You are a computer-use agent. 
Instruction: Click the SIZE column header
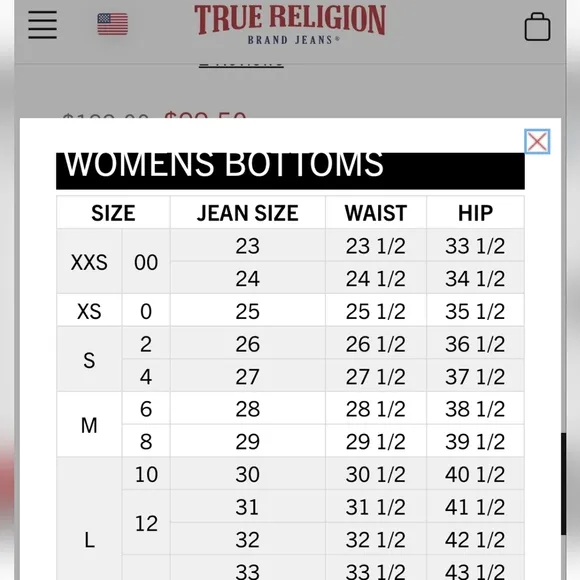pyautogui.click(x=113, y=213)
